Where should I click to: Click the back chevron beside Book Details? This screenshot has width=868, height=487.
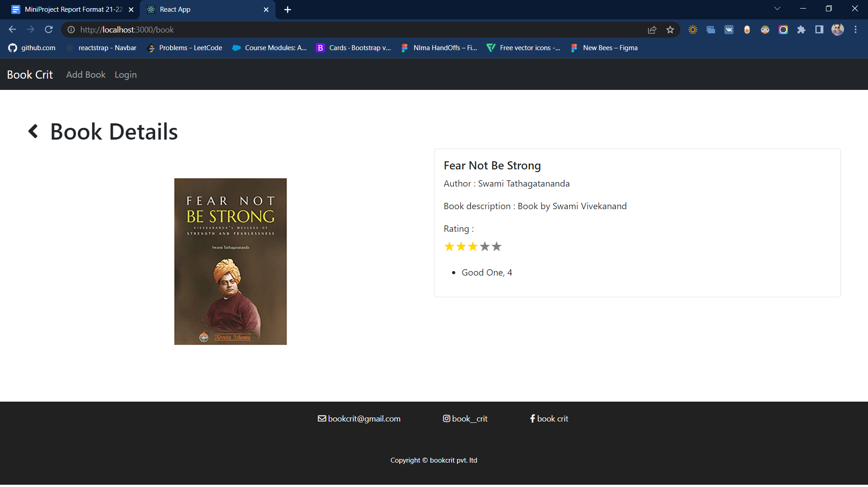click(x=33, y=131)
